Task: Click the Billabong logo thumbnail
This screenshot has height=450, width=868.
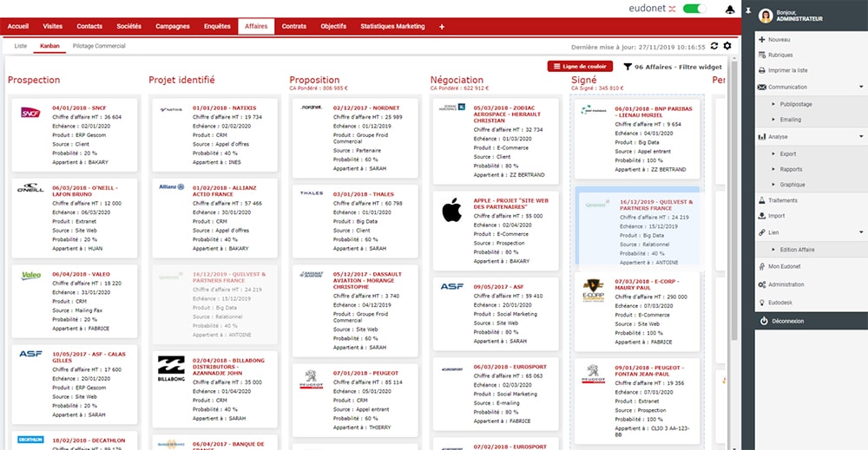Action: (x=171, y=368)
